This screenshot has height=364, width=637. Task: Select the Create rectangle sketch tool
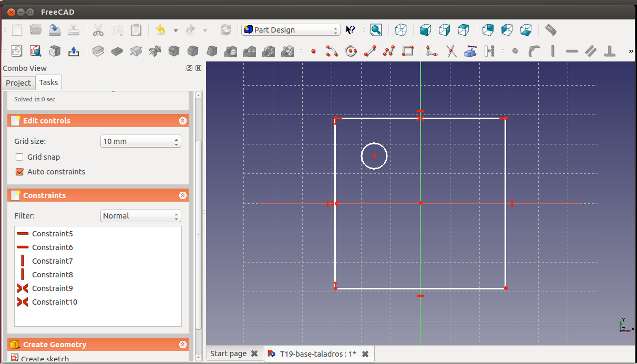[x=408, y=51]
